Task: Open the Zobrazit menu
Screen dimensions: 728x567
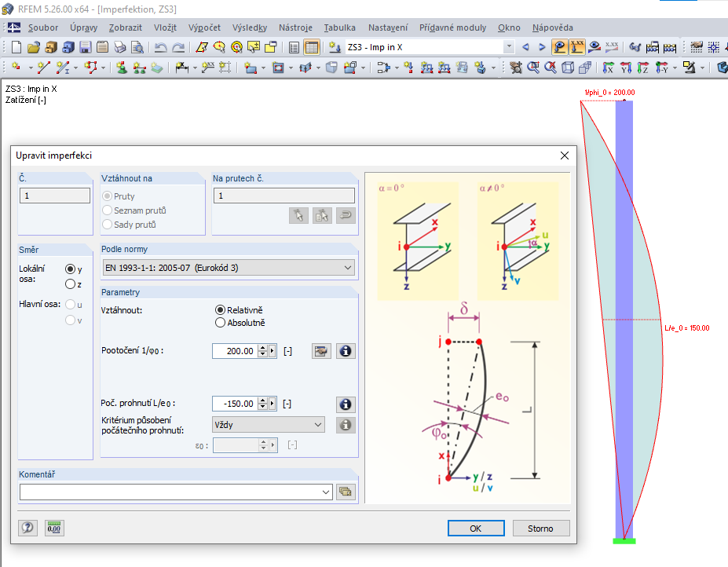Action: 126,27
